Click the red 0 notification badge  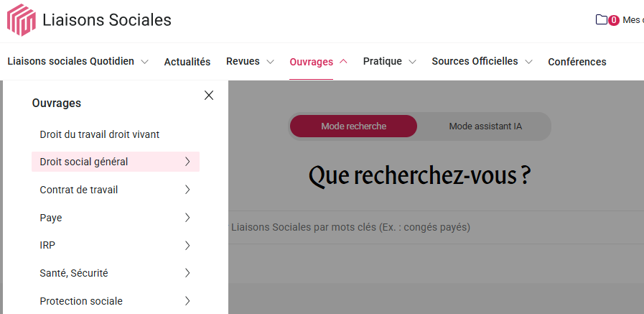[614, 20]
